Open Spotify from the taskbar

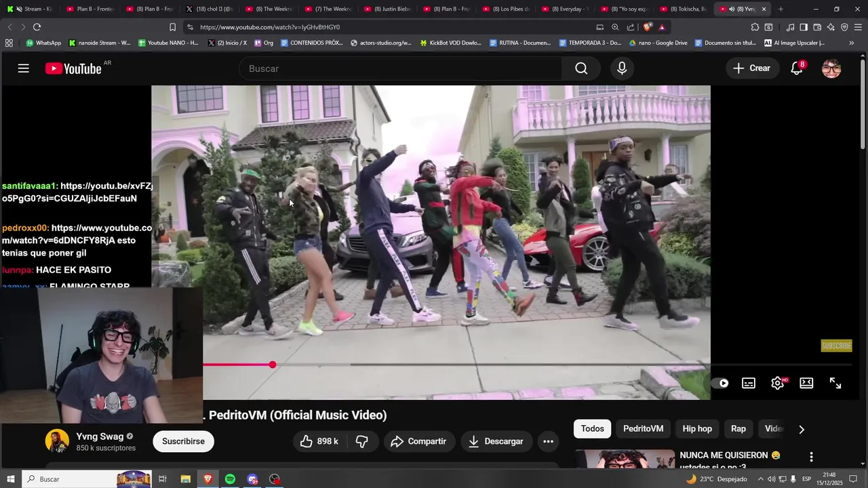[230, 479]
